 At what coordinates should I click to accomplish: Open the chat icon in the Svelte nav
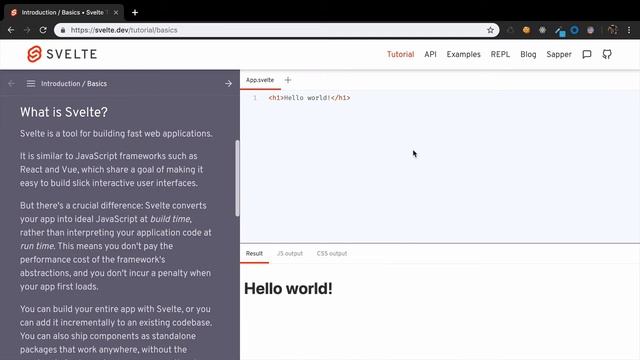[587, 54]
